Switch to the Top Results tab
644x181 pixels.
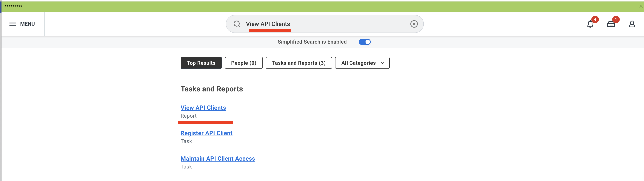tap(201, 63)
